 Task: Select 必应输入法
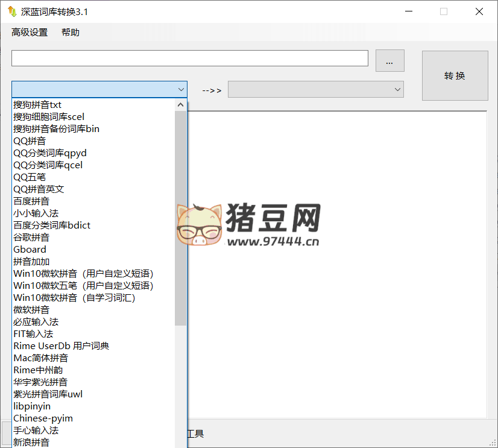click(x=93, y=322)
